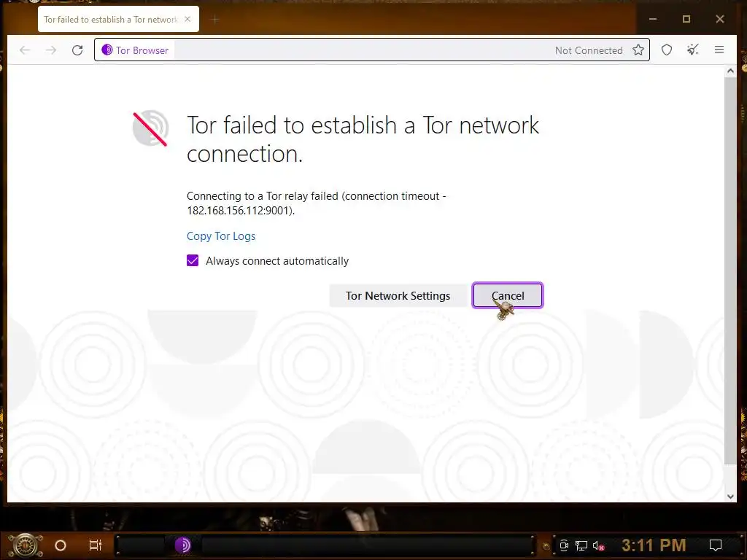Click the Meet Now camera tray icon
This screenshot has height=560, width=747.
(x=564, y=545)
